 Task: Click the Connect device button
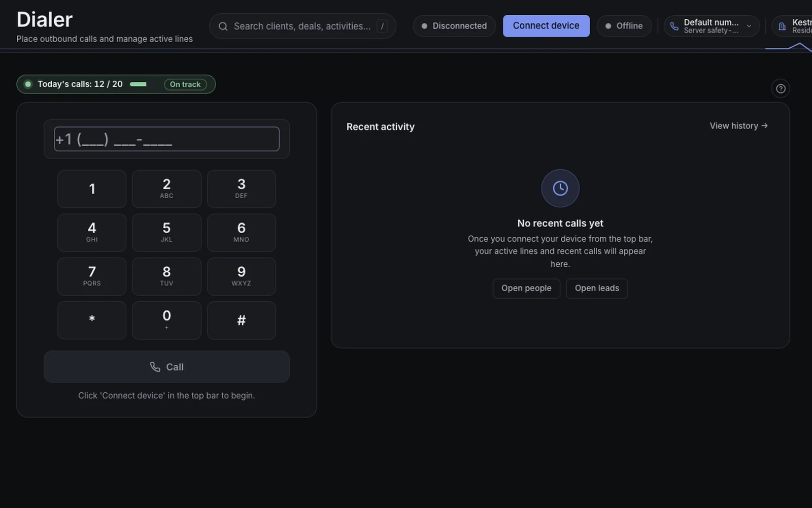546,26
